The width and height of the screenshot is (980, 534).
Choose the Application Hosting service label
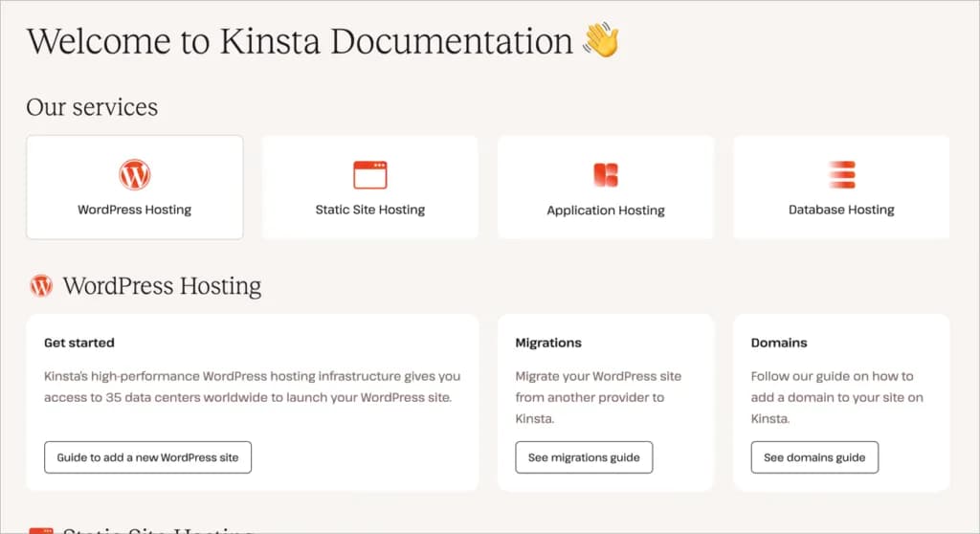click(606, 211)
